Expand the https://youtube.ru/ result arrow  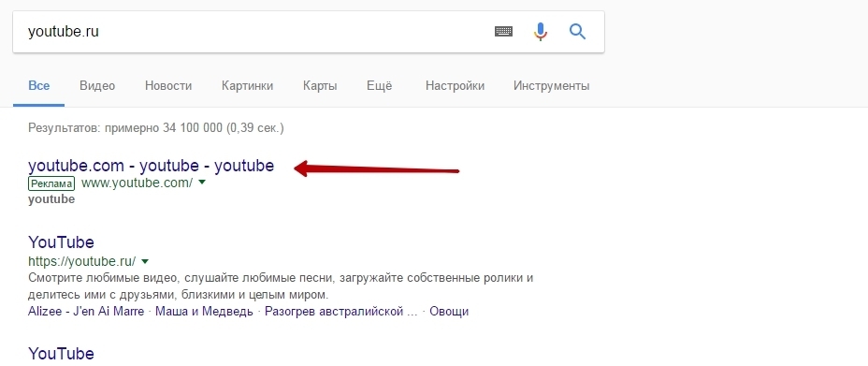point(145,261)
